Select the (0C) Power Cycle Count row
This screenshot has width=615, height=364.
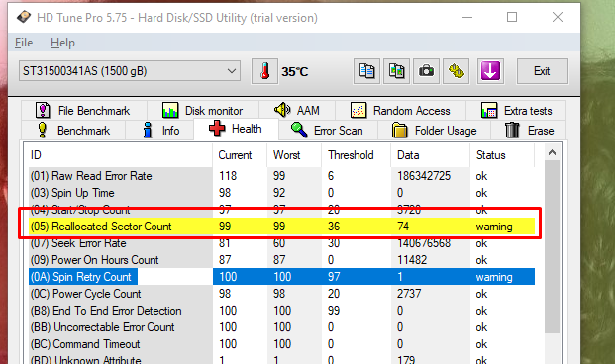[281, 294]
